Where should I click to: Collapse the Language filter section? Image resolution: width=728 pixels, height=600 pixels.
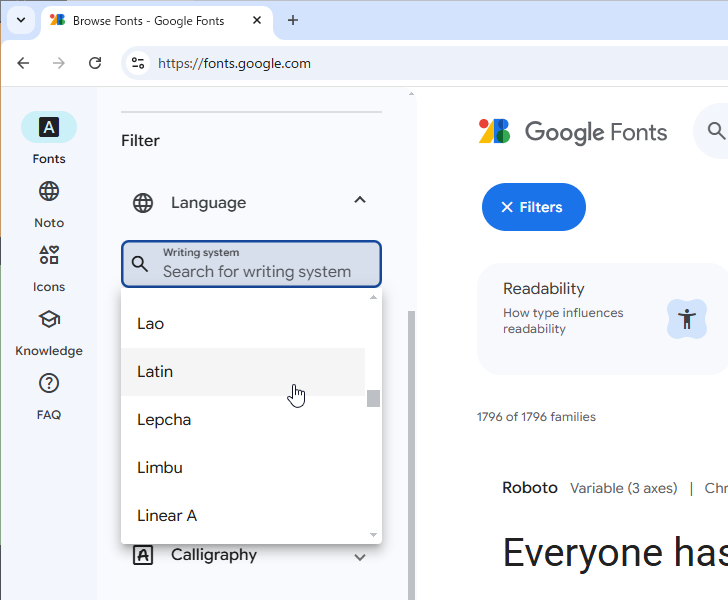[360, 201]
